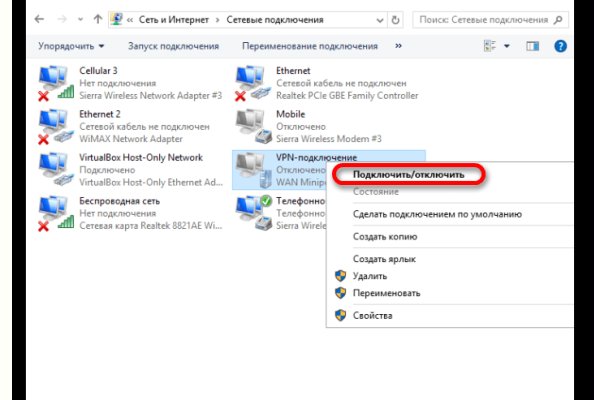Choose Свойства in the context menu
The height and width of the screenshot is (400, 600).
373,315
